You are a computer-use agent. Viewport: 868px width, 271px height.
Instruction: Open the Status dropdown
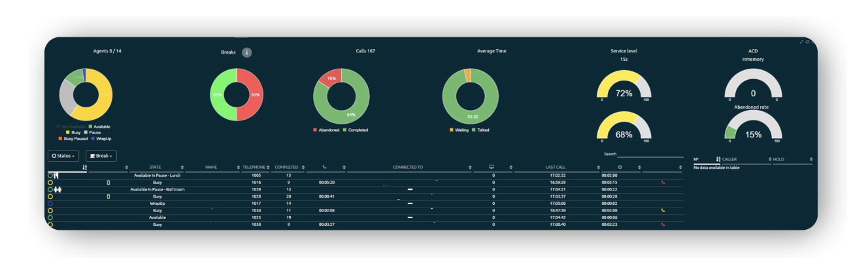click(x=63, y=156)
